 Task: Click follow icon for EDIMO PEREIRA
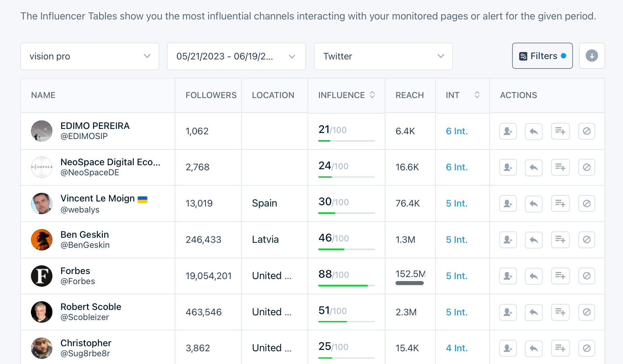(508, 131)
